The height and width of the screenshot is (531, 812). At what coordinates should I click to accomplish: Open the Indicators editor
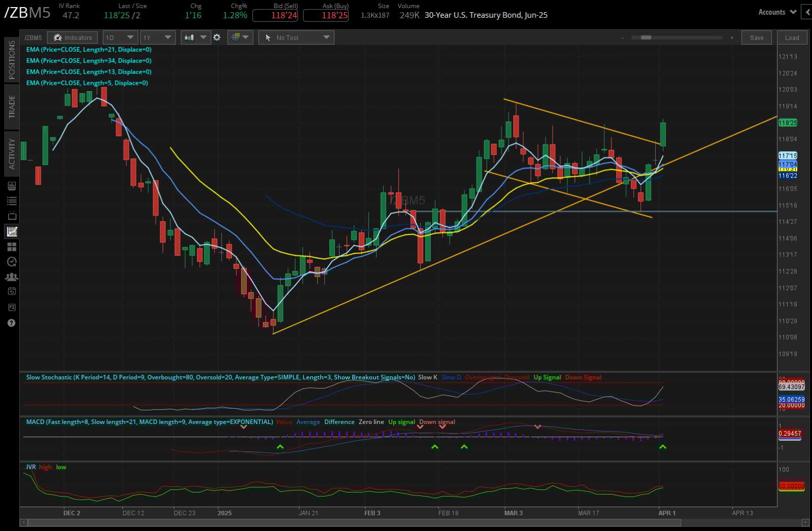pyautogui.click(x=72, y=37)
